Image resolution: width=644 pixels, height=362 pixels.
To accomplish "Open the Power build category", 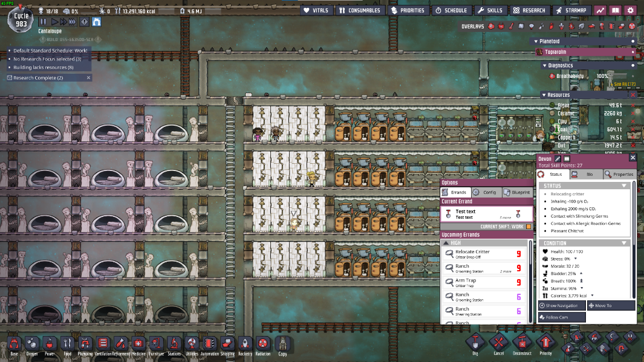I will click(x=50, y=343).
